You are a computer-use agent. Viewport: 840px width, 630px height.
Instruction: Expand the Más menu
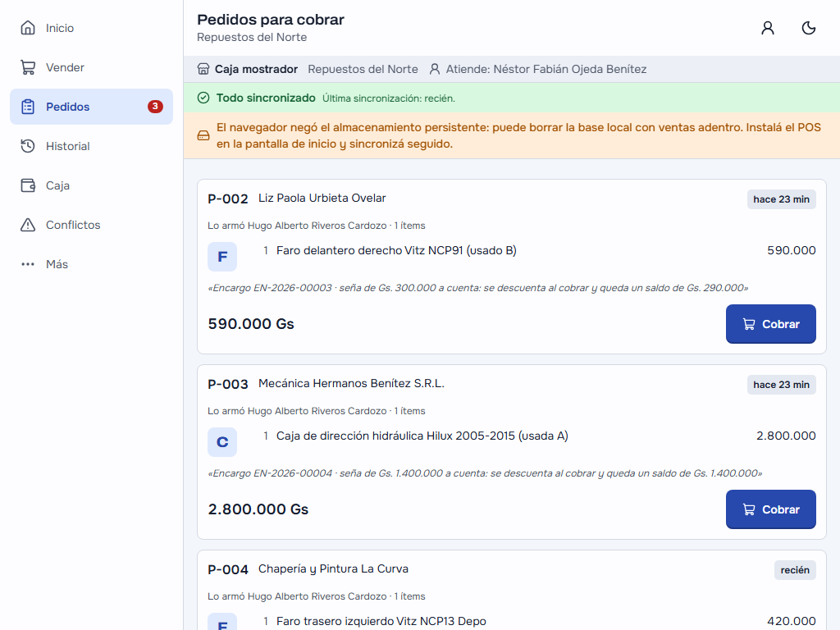point(91,264)
